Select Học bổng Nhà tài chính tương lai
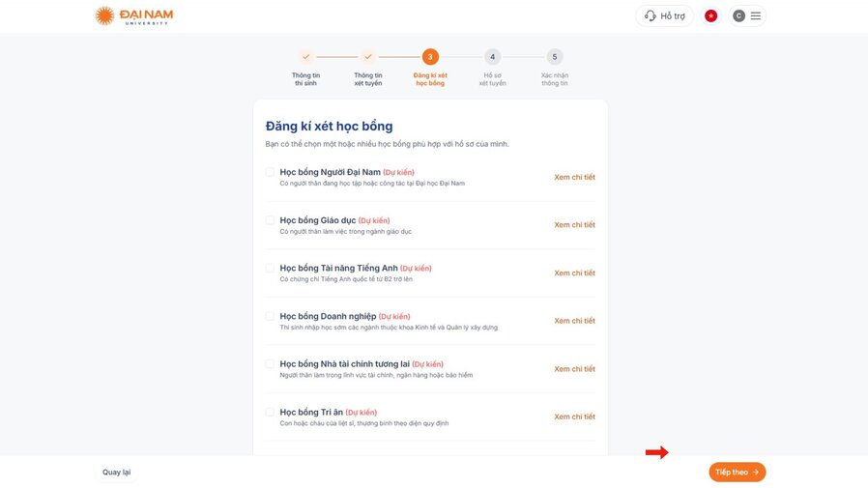 coord(270,364)
